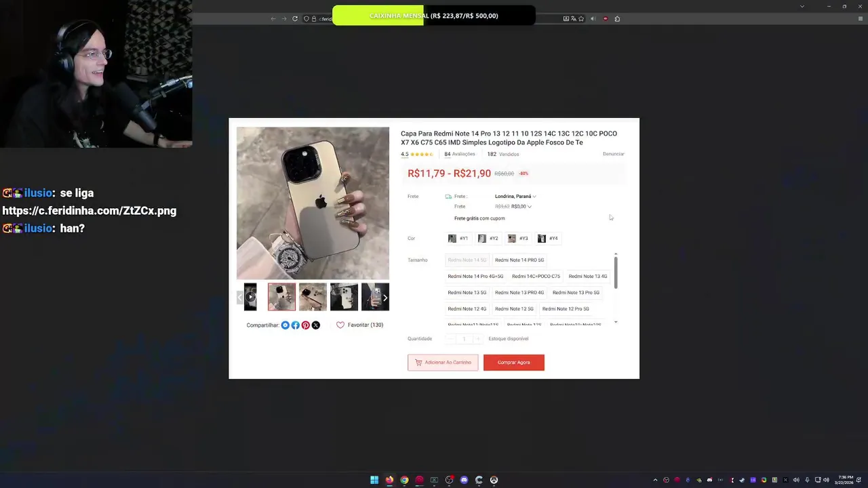Share product on X (Twitter)
The height and width of the screenshot is (488, 868).
coord(316,325)
